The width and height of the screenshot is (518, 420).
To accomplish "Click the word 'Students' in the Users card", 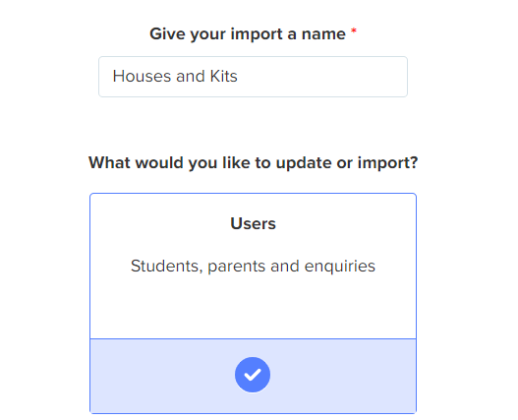I will [x=166, y=267].
